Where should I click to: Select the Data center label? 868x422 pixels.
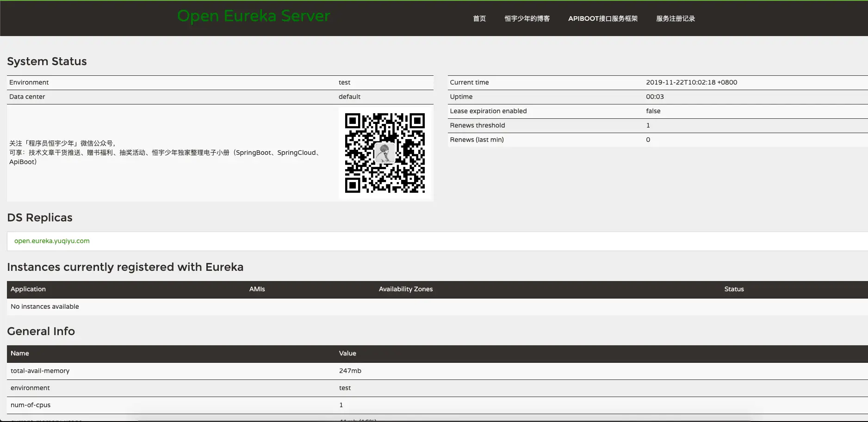coord(27,97)
